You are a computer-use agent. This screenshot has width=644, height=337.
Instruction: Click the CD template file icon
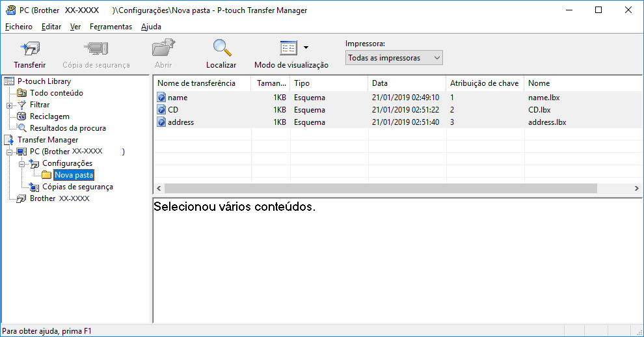(x=161, y=110)
